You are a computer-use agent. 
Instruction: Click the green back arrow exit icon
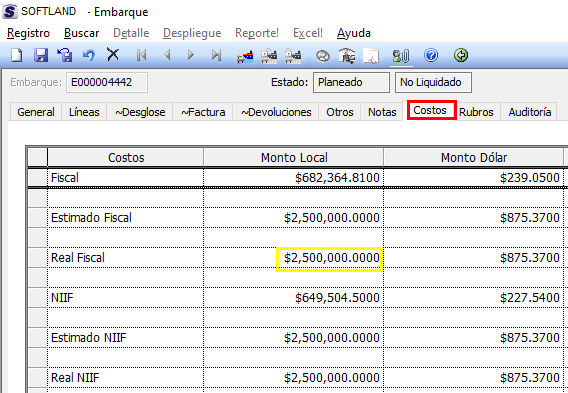[461, 55]
